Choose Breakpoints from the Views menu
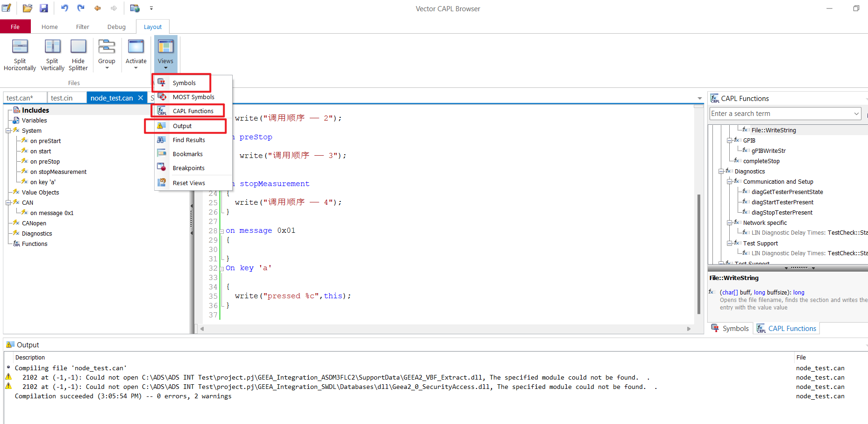 click(x=193, y=168)
